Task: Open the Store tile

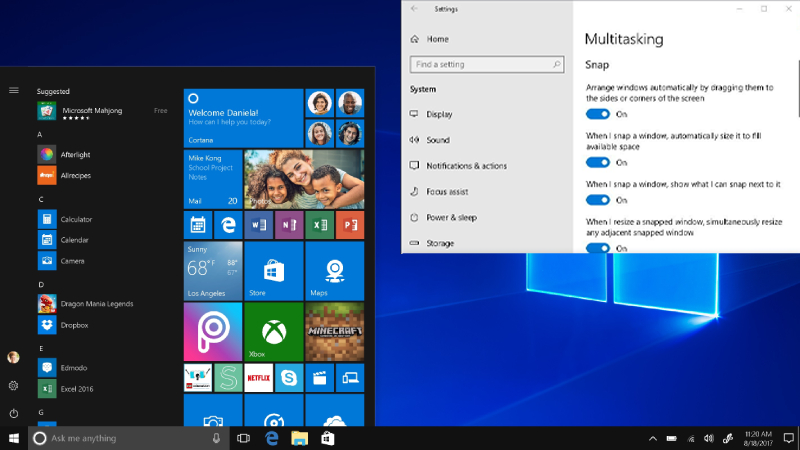Action: click(274, 271)
